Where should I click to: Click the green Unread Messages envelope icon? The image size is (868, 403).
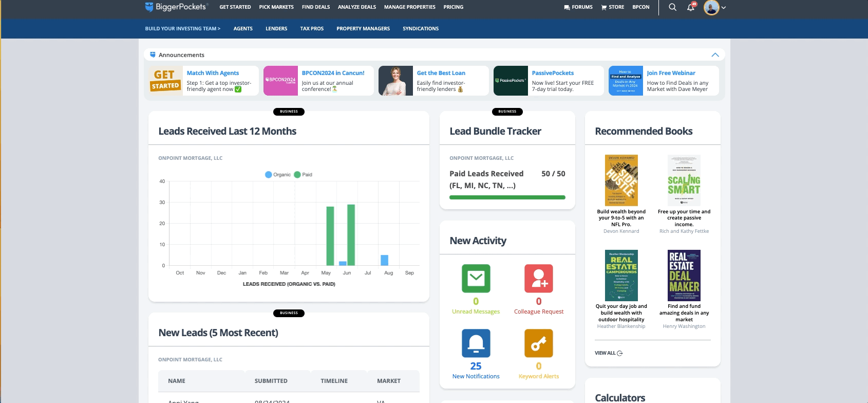point(476,279)
